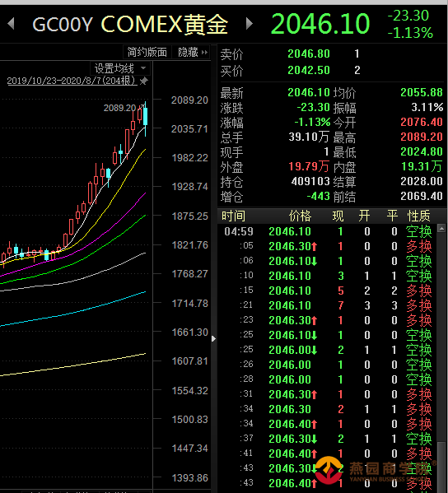Click the 今开 value 2076.40
Viewport: 448px width, 493px height.
click(422, 122)
